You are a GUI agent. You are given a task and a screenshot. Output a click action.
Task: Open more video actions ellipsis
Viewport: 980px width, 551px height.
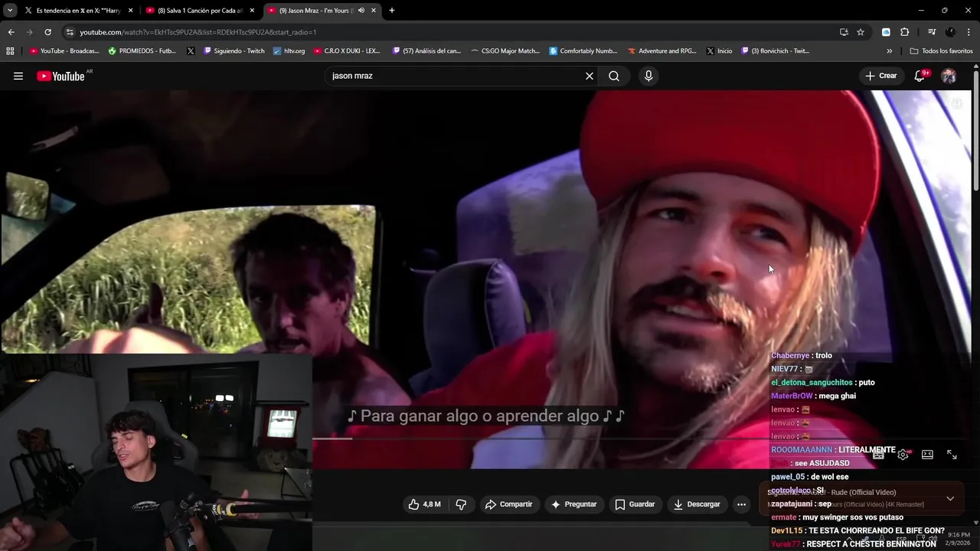(741, 504)
